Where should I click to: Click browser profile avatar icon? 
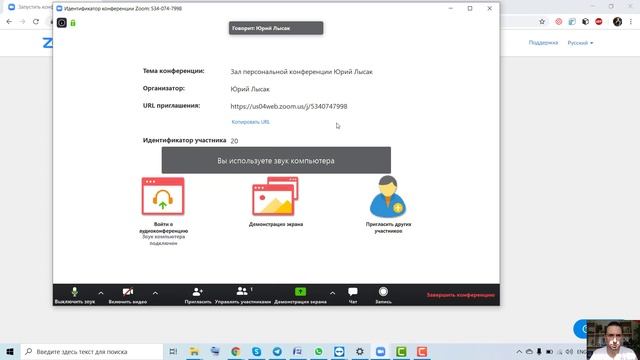(x=618, y=22)
